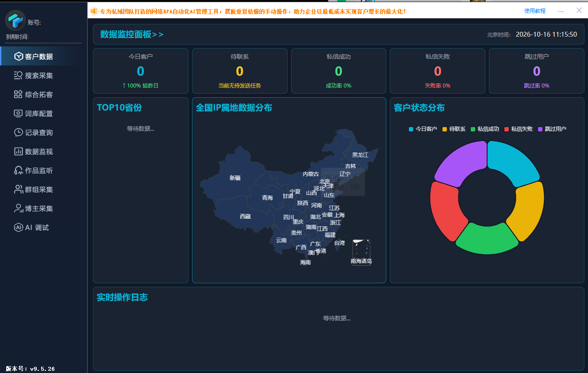The width and height of the screenshot is (588, 373).
Task: Click the 作品监听 headphone icon
Action: tap(18, 170)
